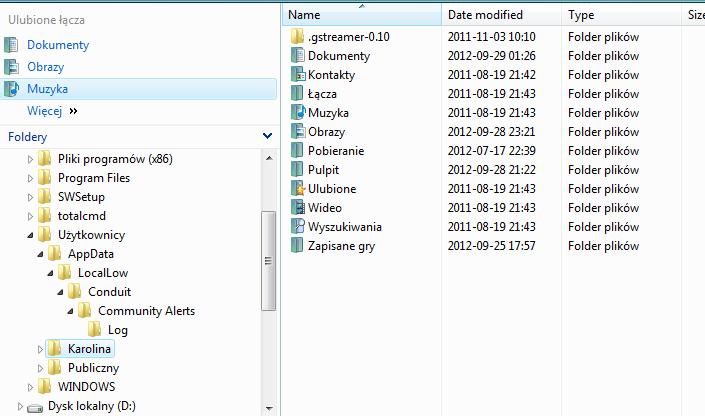The width and height of the screenshot is (705, 416).
Task: Click the Obrazy icon in favorites
Action: tap(11, 67)
